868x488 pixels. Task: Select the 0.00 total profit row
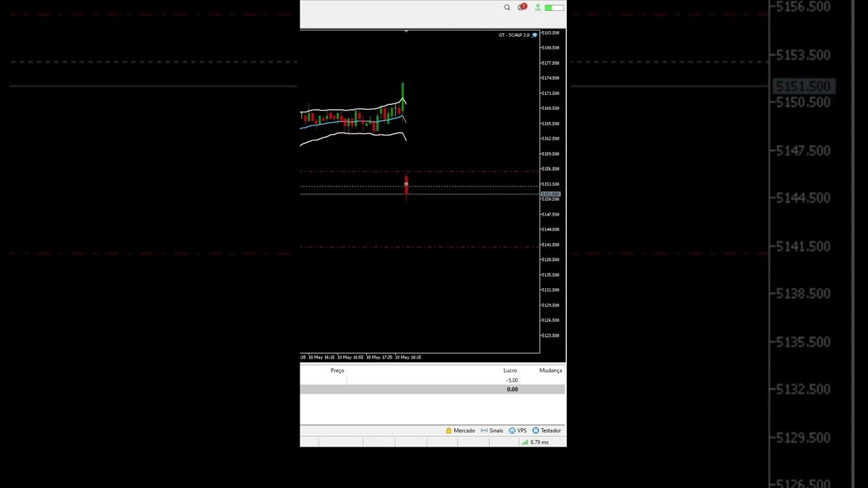tap(433, 389)
